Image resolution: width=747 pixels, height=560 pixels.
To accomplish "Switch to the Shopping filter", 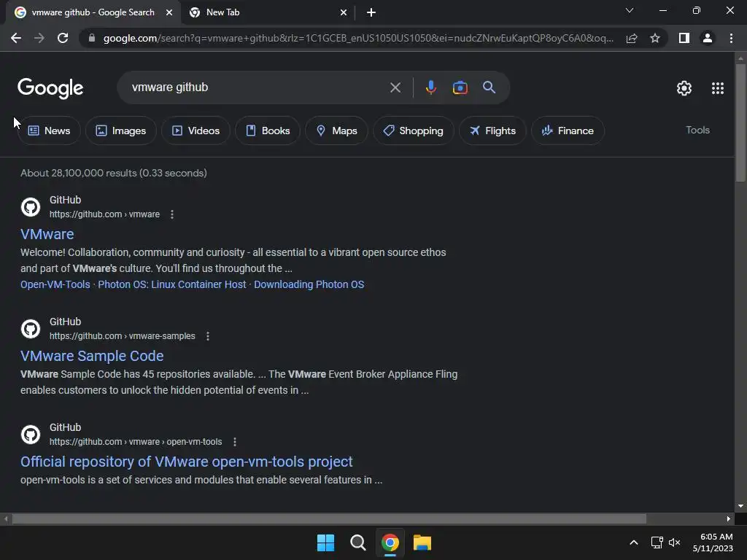I will (413, 131).
